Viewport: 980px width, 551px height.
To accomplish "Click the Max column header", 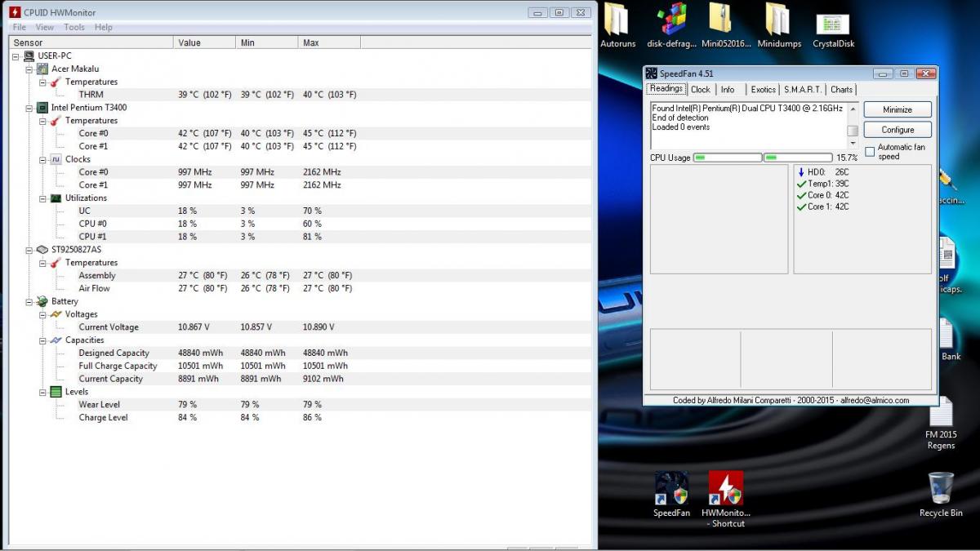I will 329,42.
